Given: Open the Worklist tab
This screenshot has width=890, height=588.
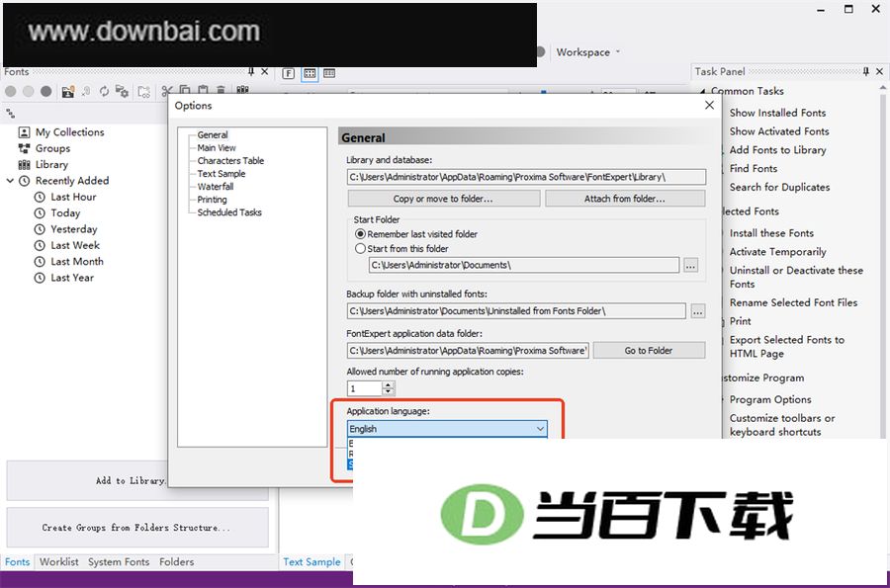Looking at the screenshot, I should point(59,562).
